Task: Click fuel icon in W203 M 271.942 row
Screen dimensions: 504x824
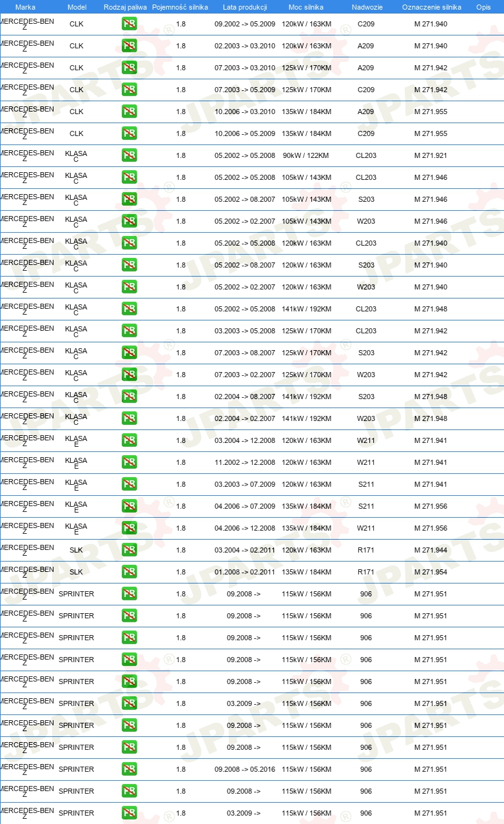Action: tap(129, 375)
